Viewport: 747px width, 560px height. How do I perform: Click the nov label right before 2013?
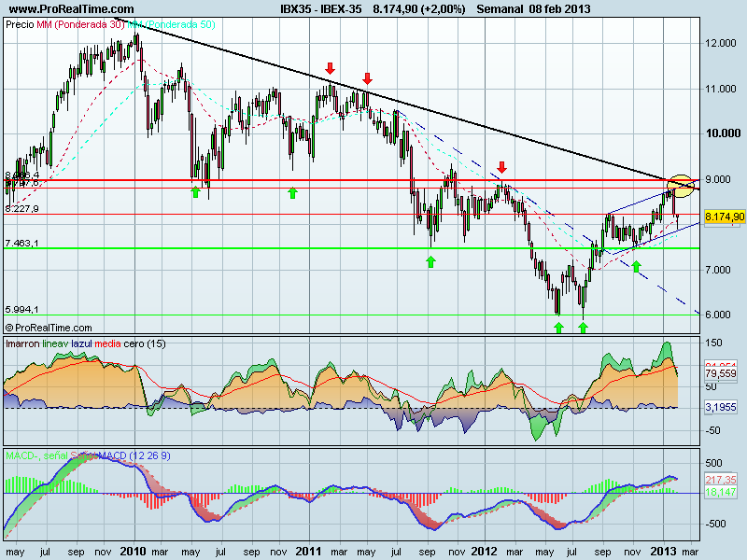tap(632, 552)
